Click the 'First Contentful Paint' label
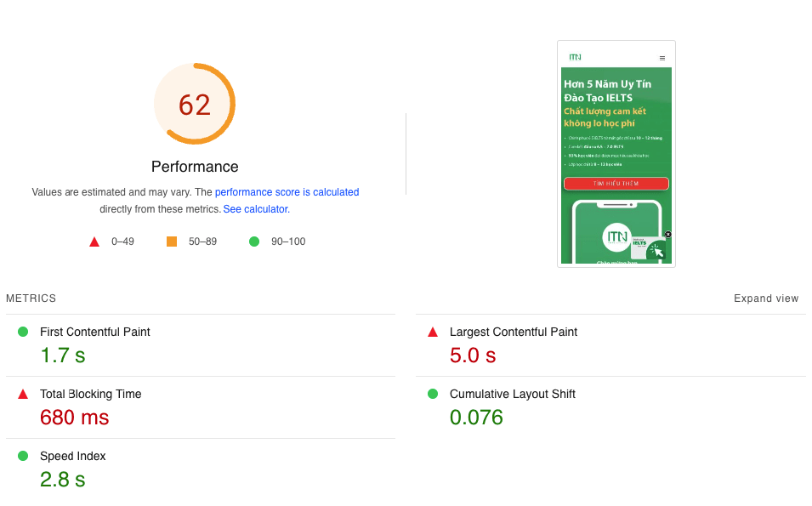 pyautogui.click(x=94, y=332)
